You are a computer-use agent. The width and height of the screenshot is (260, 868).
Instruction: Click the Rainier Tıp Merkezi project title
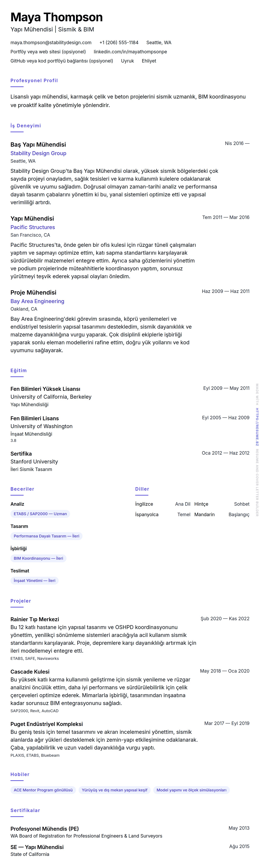coord(35,619)
